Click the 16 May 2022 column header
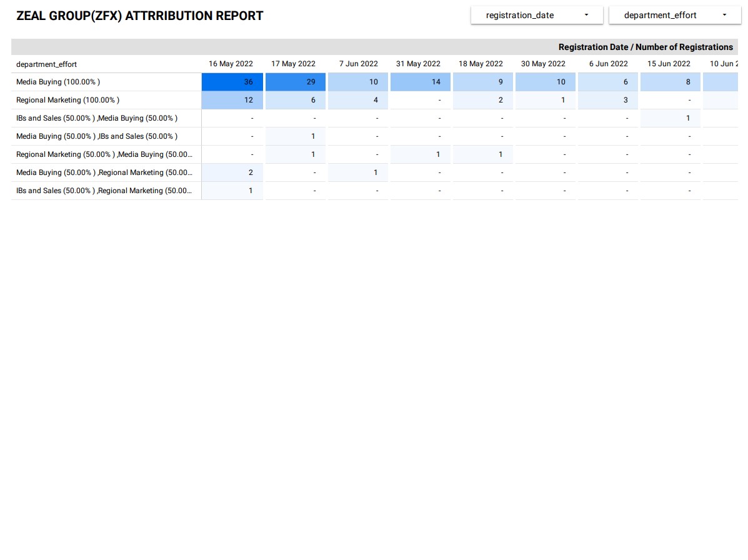This screenshot has width=748, height=560. pos(231,64)
